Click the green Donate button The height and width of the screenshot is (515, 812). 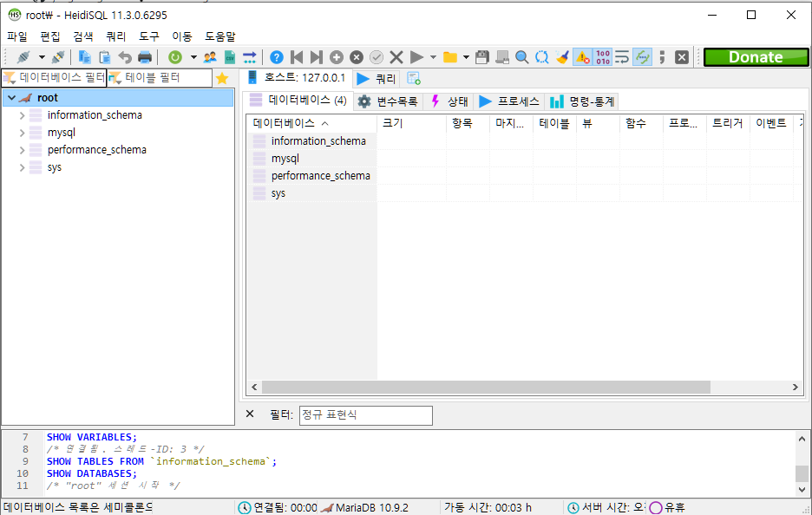(x=756, y=57)
